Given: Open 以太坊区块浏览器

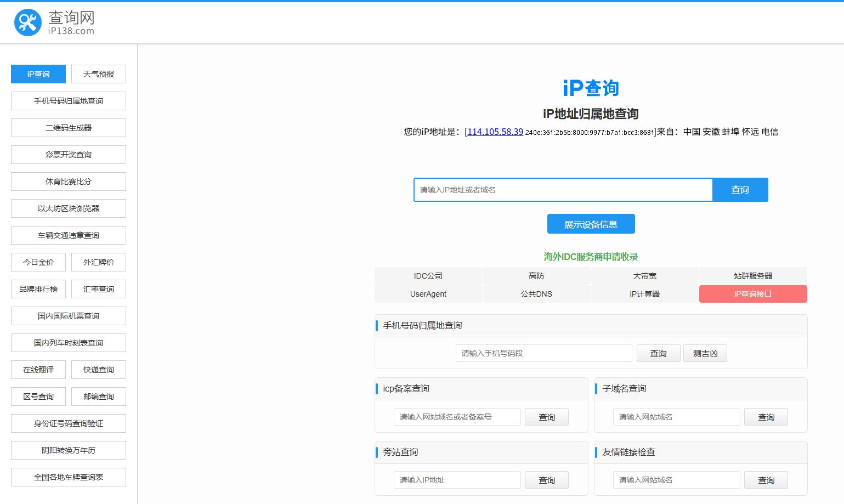Looking at the screenshot, I should pos(69,208).
